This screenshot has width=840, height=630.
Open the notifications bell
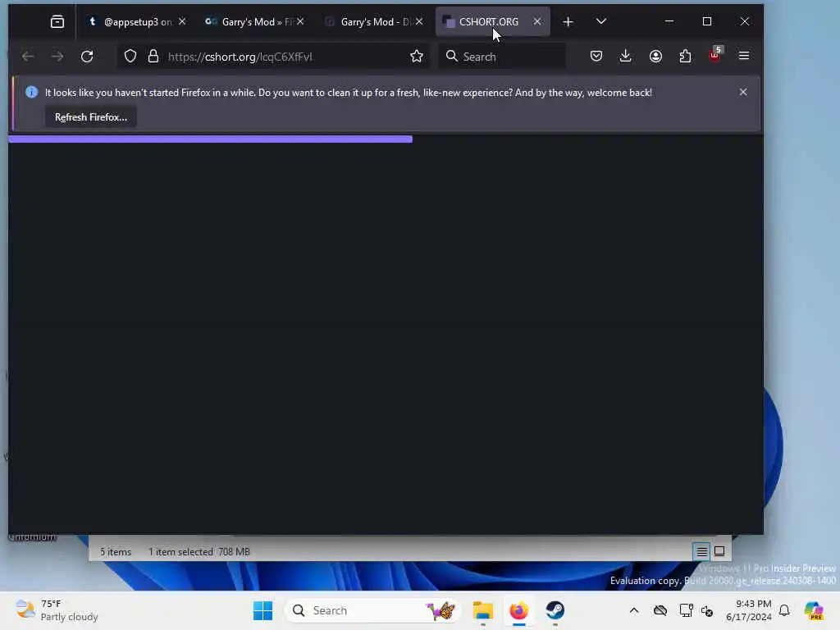[x=784, y=610]
